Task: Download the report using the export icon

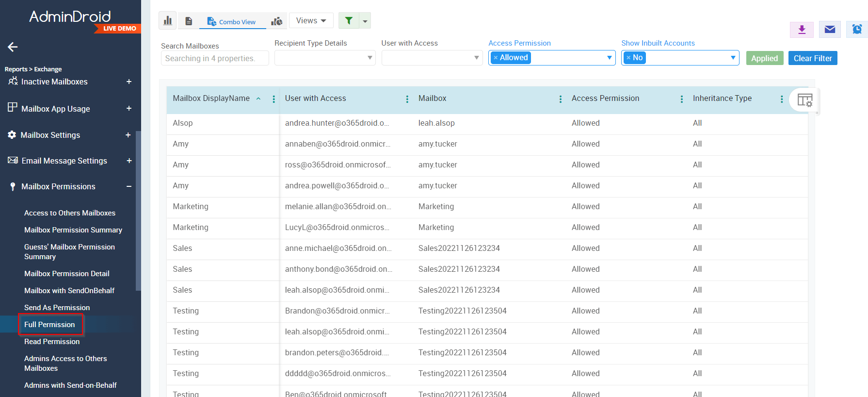Action: click(x=802, y=30)
